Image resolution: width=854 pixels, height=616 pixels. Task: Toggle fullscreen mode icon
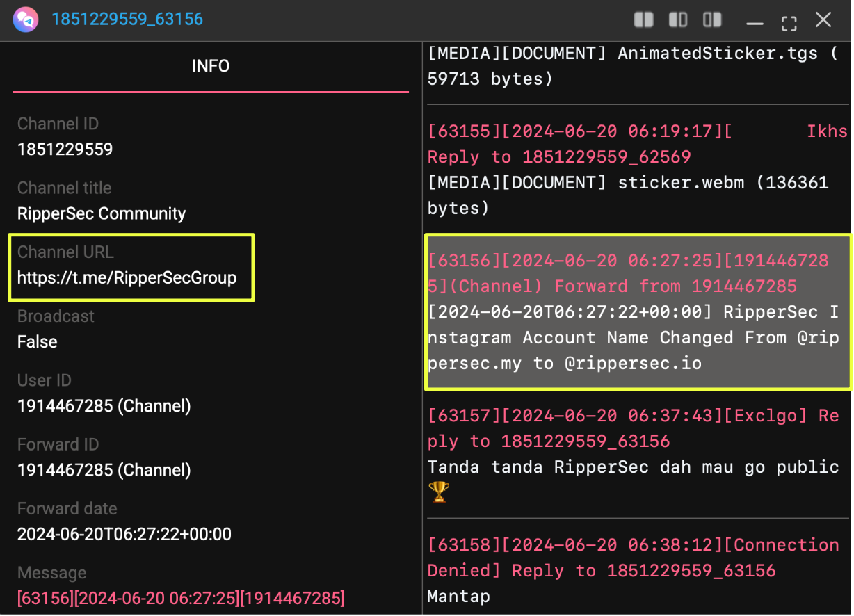point(789,22)
